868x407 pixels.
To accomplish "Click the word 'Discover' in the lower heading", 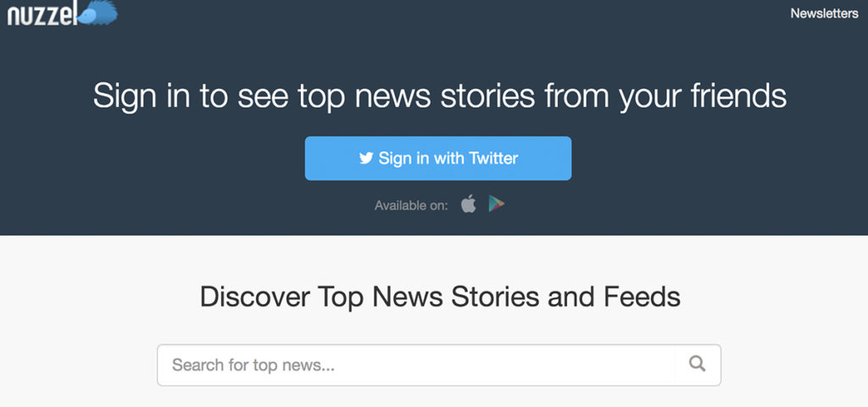I will tap(255, 297).
